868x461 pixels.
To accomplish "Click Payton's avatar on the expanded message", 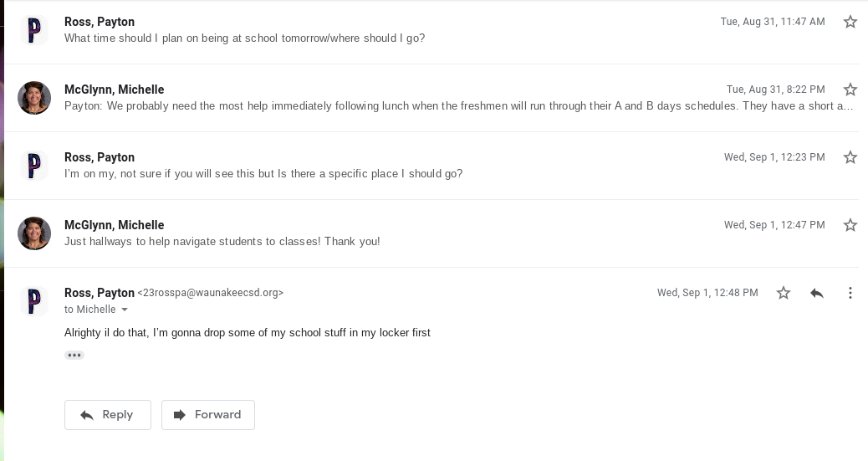I will pyautogui.click(x=34, y=301).
